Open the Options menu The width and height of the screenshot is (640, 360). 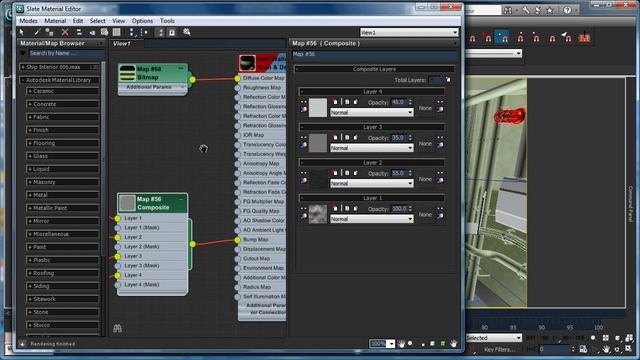(x=142, y=21)
